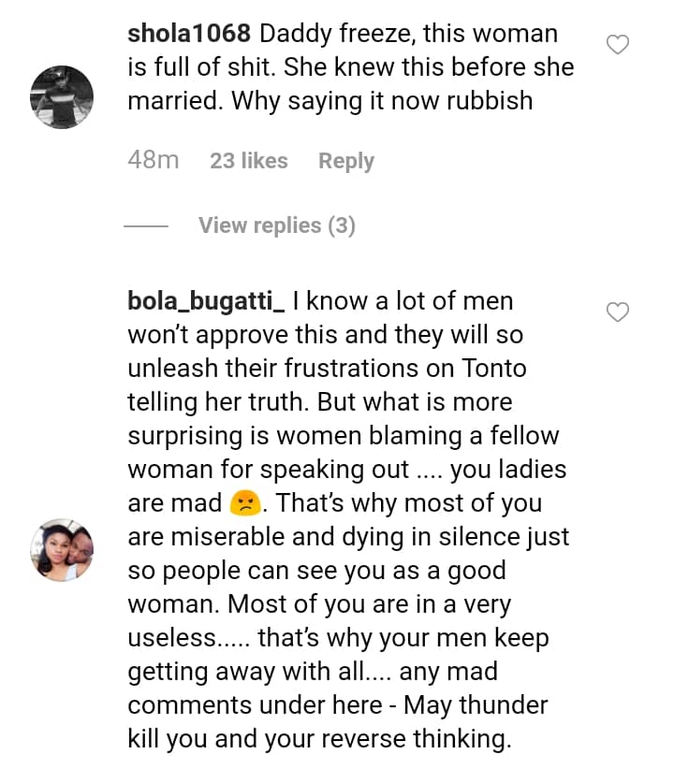
Task: Open shola1068's profile picture
Action: click(63, 96)
